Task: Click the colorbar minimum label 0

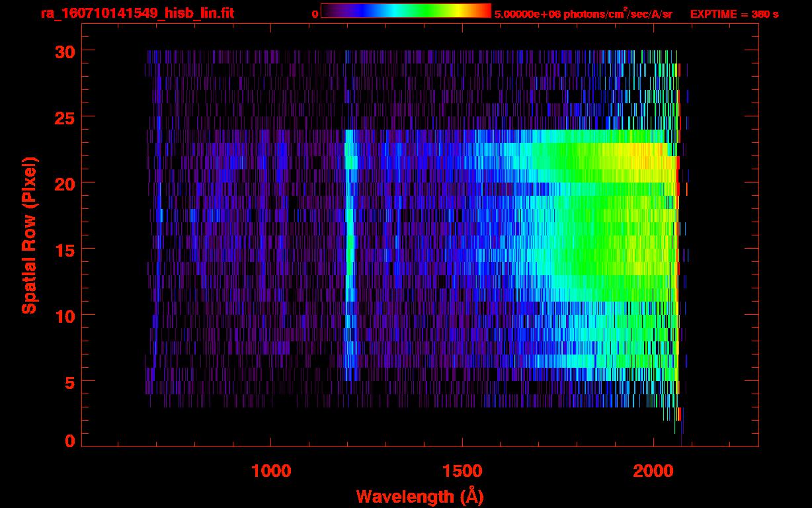Action: tap(315, 14)
